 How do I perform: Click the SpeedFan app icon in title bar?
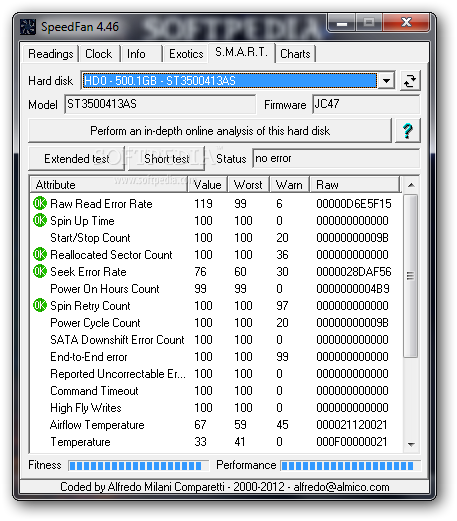tap(28, 27)
